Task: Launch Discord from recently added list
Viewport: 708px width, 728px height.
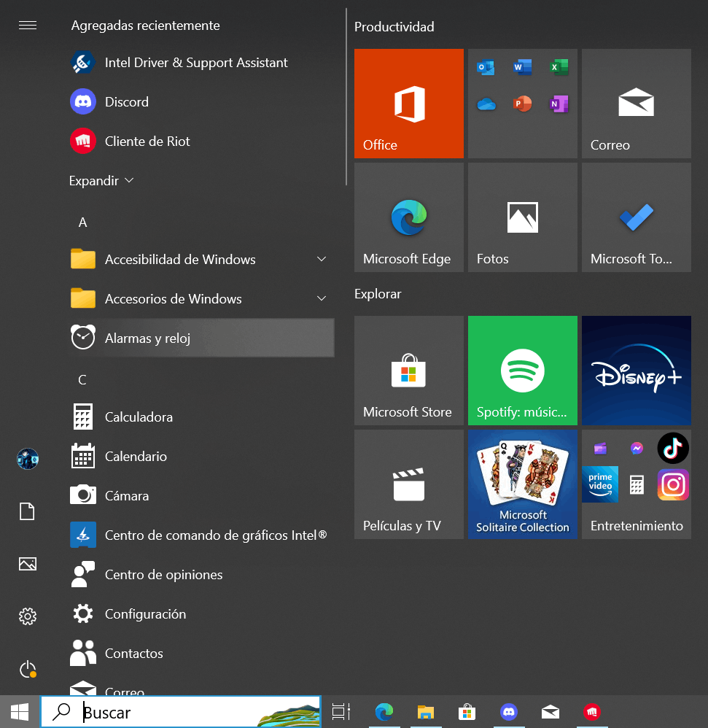Action: click(201, 101)
